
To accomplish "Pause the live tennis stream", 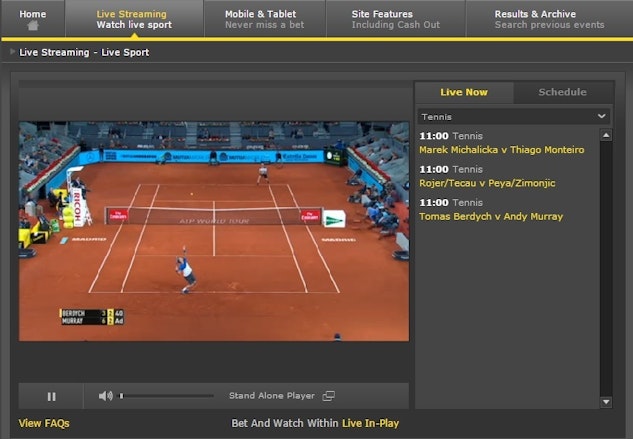I will pos(51,396).
